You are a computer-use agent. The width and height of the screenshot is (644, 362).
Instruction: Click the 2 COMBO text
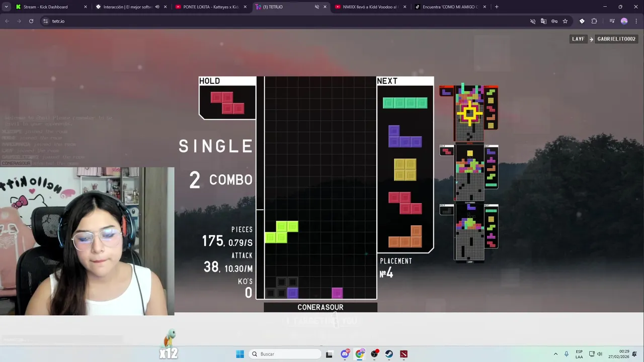point(221,179)
